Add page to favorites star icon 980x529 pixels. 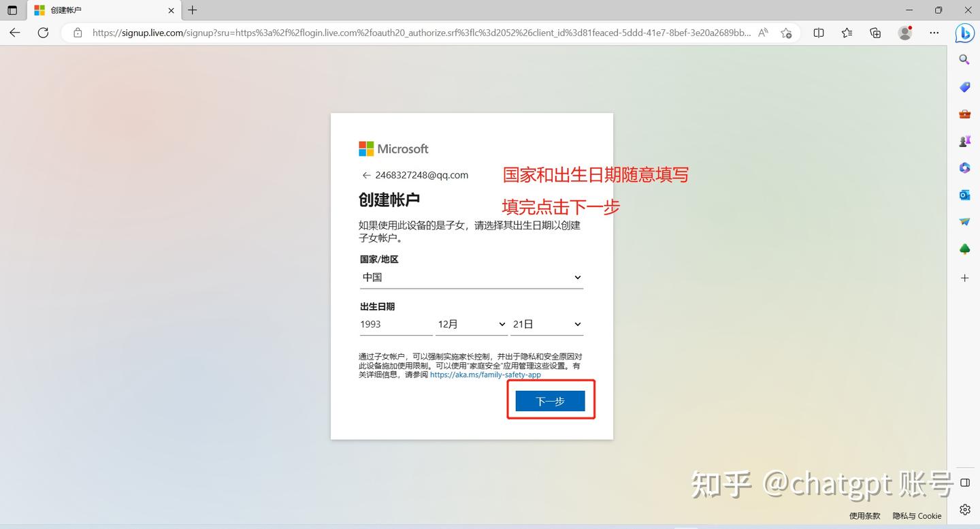[786, 33]
